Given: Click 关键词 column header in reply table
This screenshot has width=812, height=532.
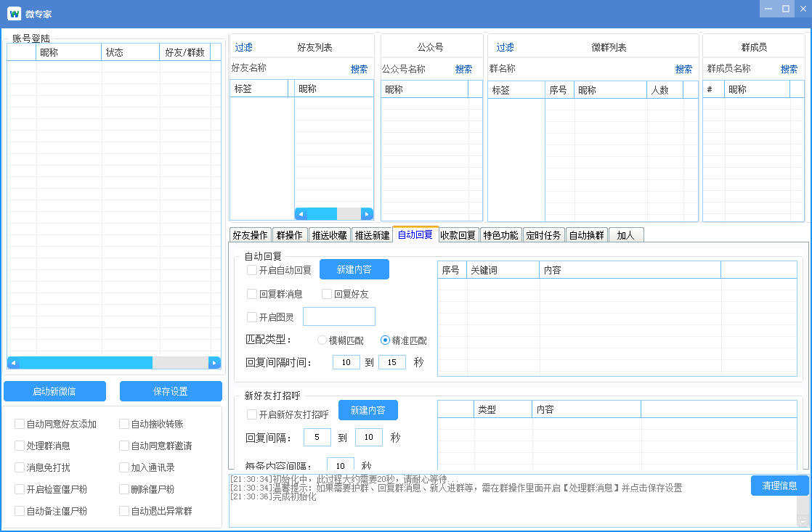Looking at the screenshot, I should 503,269.
